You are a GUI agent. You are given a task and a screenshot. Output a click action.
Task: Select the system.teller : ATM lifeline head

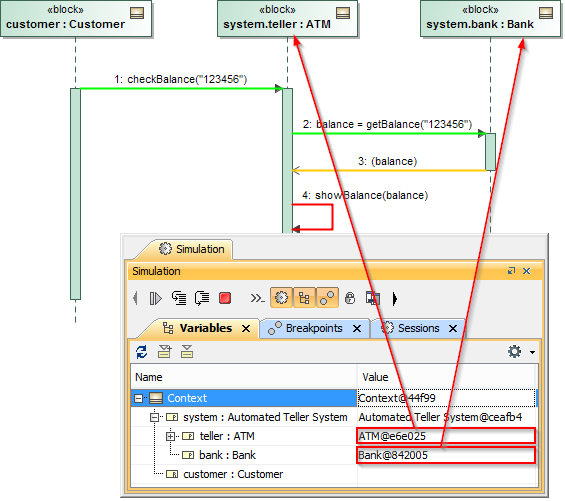[287, 19]
